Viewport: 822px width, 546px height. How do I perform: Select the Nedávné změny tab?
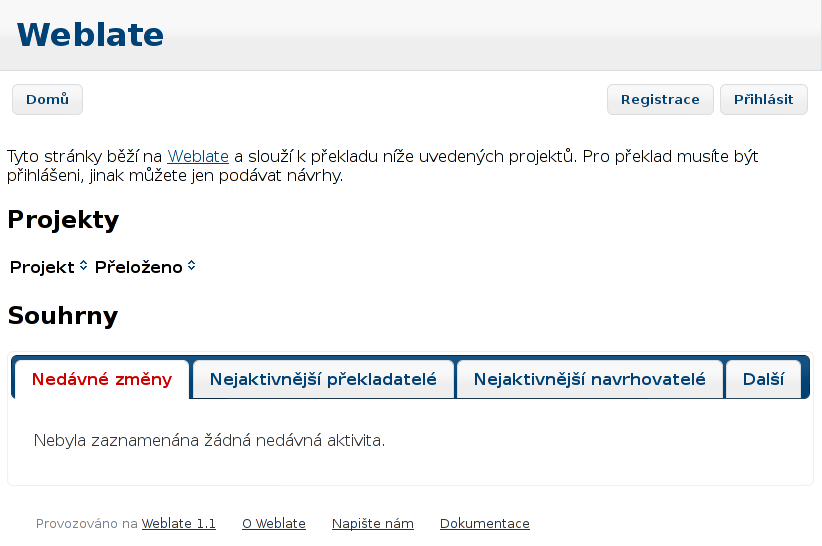pyautogui.click(x=102, y=379)
